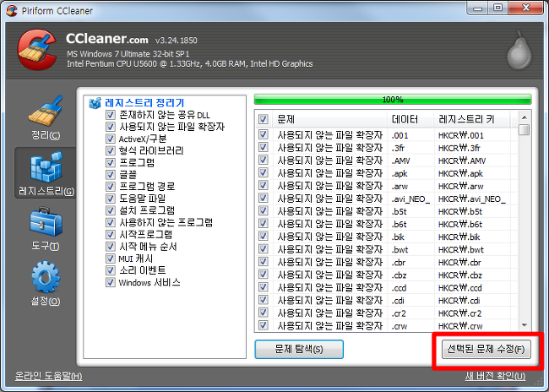Toggle MUI 캐시 checkbox
The height and width of the screenshot is (392, 549).
click(x=111, y=259)
